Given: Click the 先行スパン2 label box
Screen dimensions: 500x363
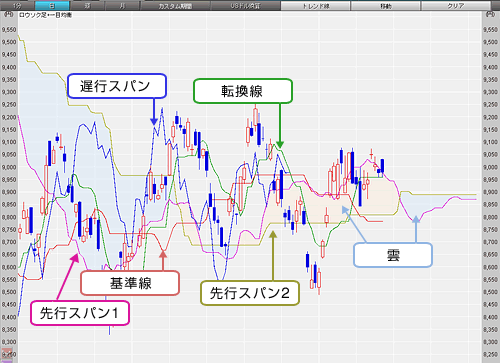Looking at the screenshot, I should coord(250,293).
